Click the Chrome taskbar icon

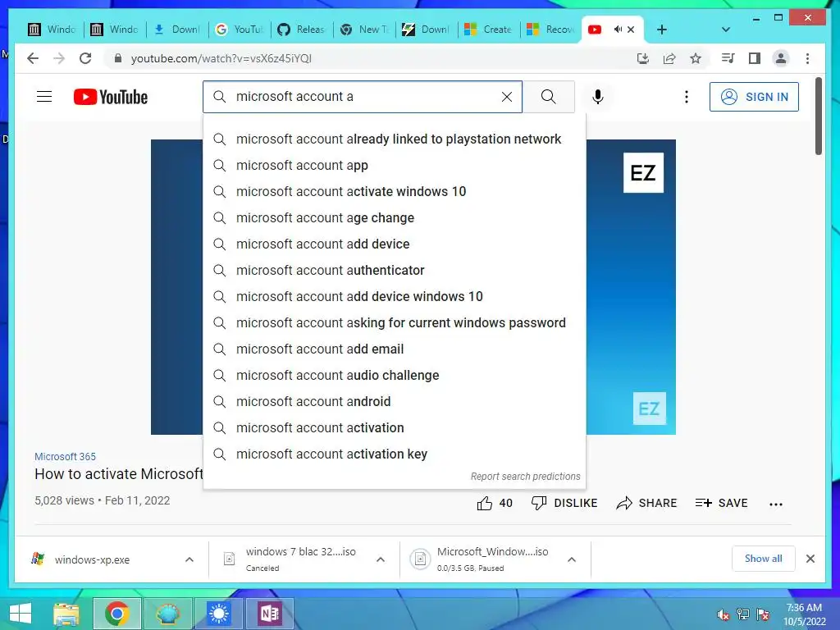[x=116, y=614]
